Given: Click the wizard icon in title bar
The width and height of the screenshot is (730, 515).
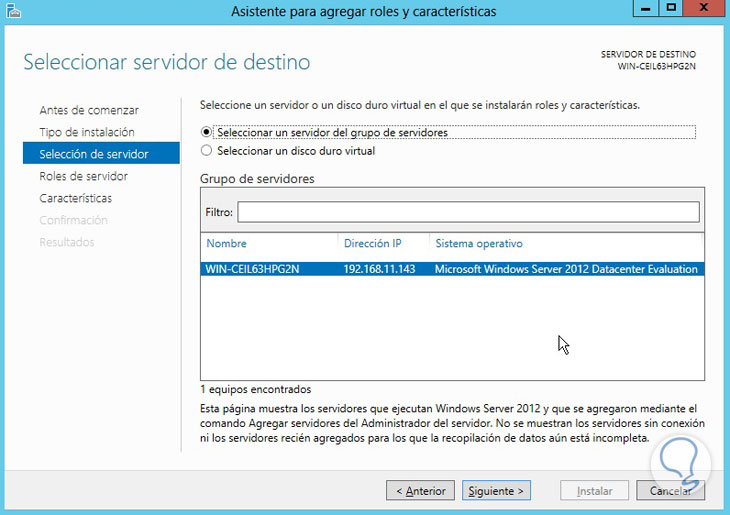Looking at the screenshot, I should point(14,11).
